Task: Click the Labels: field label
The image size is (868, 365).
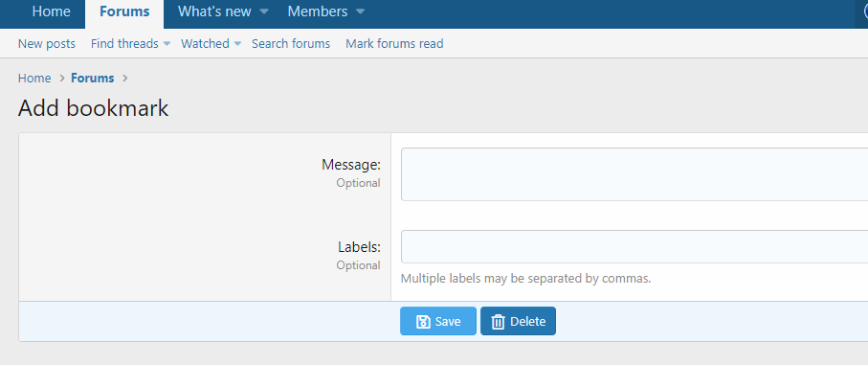Action: (x=359, y=247)
